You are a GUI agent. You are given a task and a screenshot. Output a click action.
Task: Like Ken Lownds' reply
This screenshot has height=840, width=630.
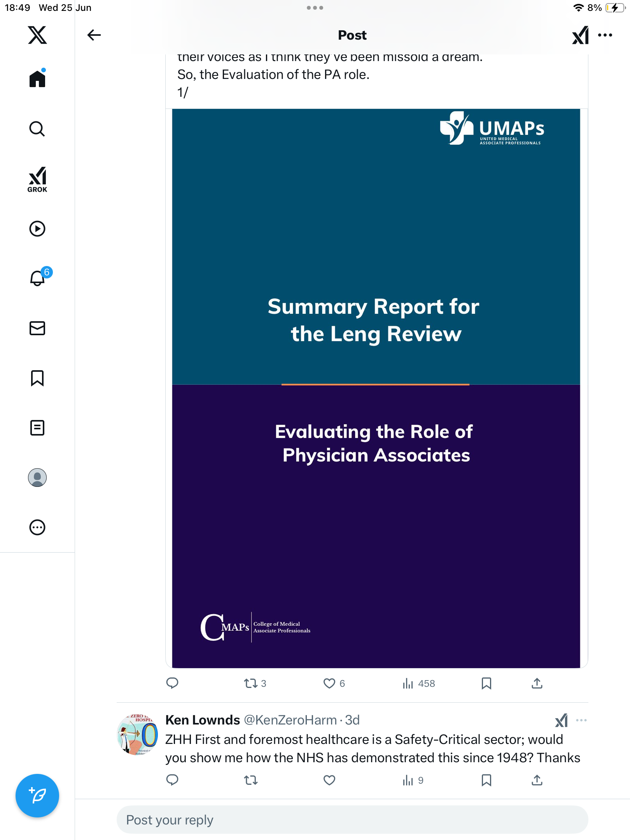(x=329, y=780)
